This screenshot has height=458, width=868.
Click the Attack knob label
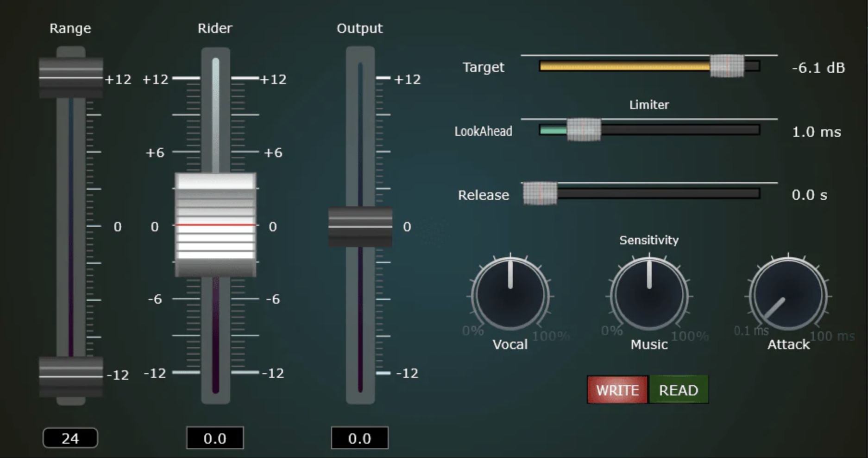788,344
